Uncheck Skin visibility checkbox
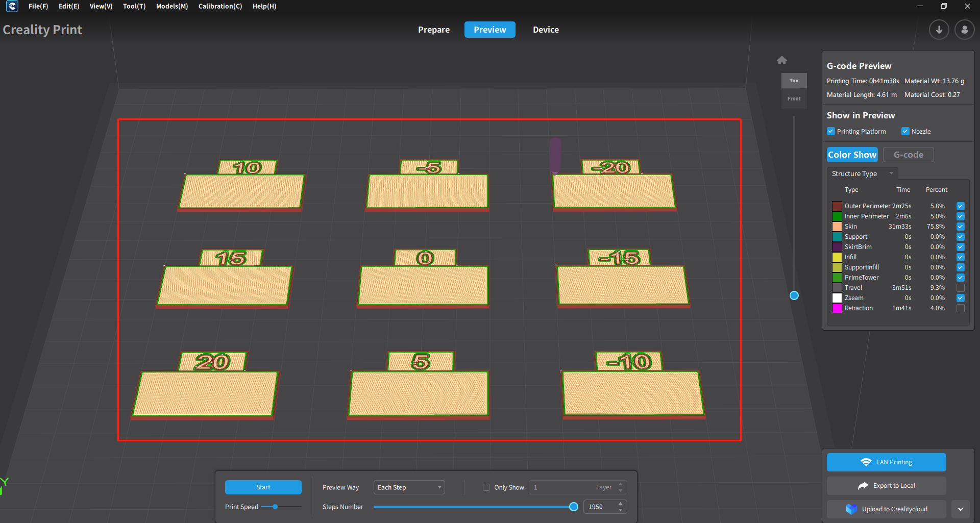The width and height of the screenshot is (980, 523). pos(961,227)
